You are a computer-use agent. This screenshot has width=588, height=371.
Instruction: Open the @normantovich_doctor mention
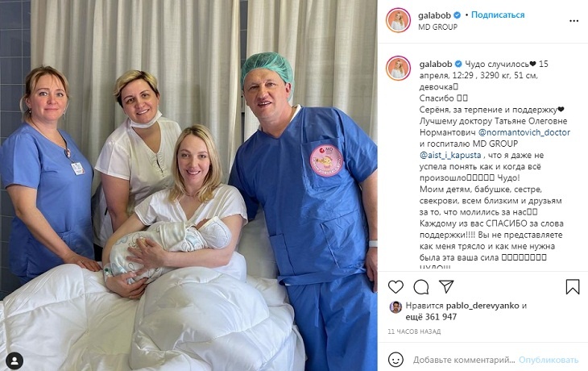(524, 132)
